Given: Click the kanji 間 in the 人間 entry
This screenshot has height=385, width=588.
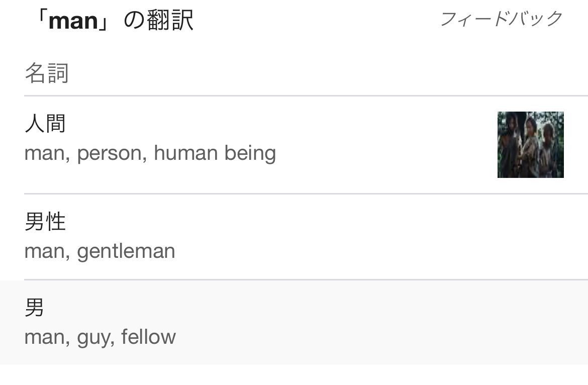Looking at the screenshot, I should pos(56,123).
